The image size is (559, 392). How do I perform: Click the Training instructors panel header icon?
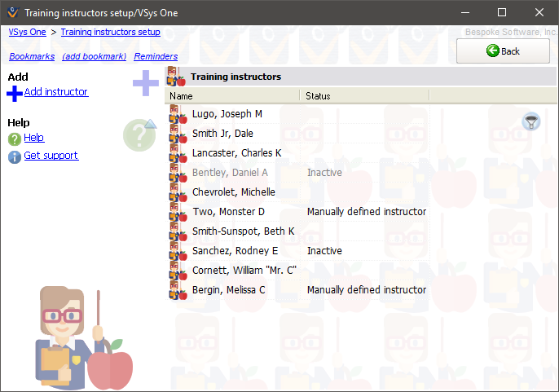coord(177,77)
